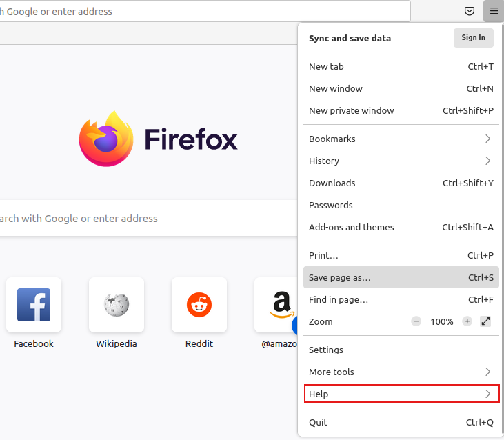Image resolution: width=504 pixels, height=440 pixels.
Task: Choose Quit from the menu
Action: point(401,422)
